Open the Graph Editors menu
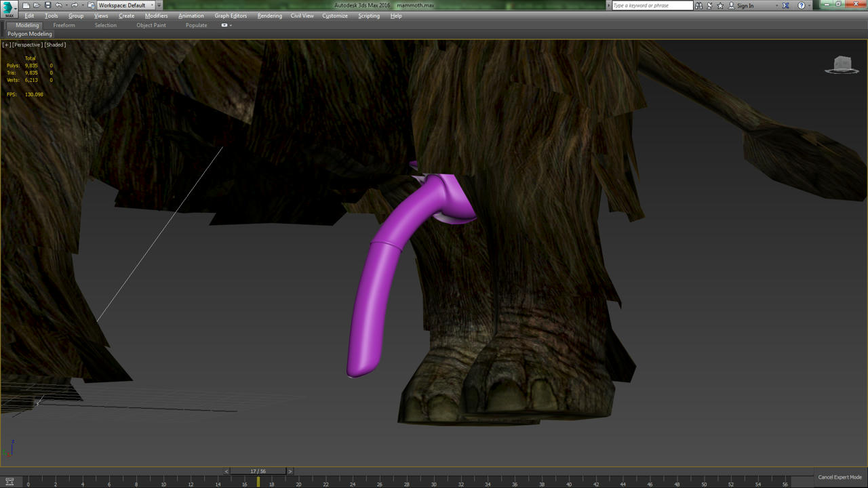Screen dimensions: 868x488 [x=231, y=16]
